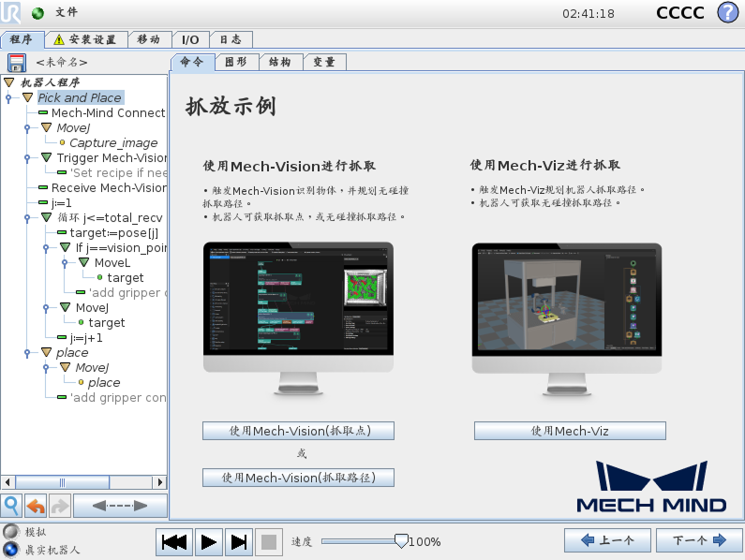Click 使用Mech-Vision(抓取点) button
Image resolution: width=745 pixels, height=560 pixels.
298,431
